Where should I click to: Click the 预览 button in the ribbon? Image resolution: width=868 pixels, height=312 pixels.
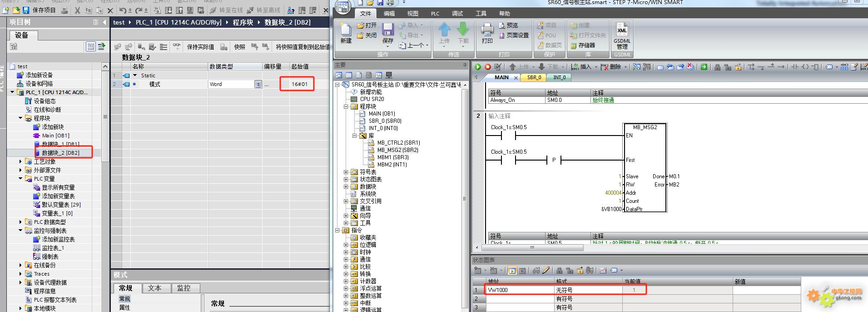(x=508, y=25)
